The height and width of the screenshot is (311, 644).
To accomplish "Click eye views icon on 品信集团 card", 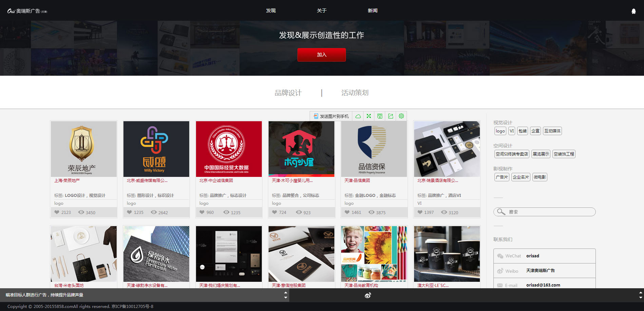I will point(371,212).
